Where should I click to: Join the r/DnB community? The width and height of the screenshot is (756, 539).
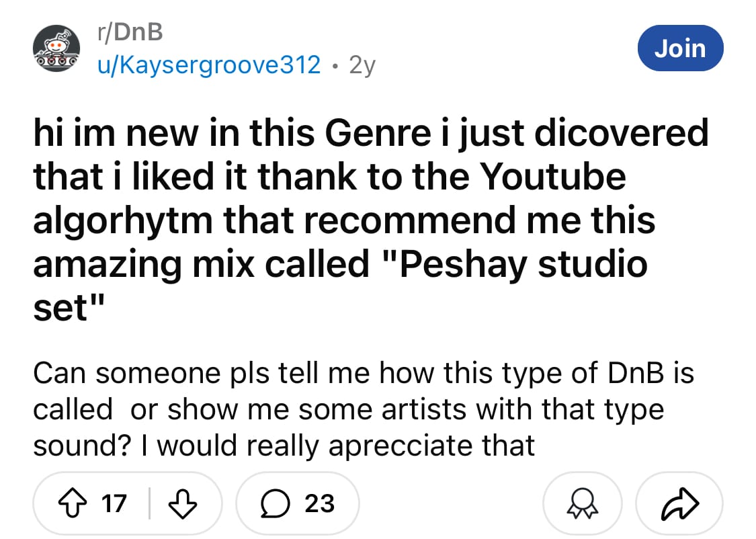[x=680, y=48]
